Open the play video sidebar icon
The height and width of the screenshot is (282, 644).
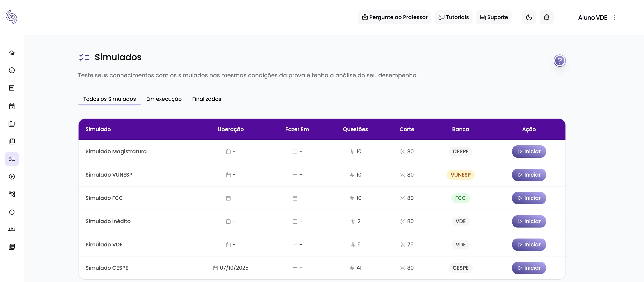[12, 177]
